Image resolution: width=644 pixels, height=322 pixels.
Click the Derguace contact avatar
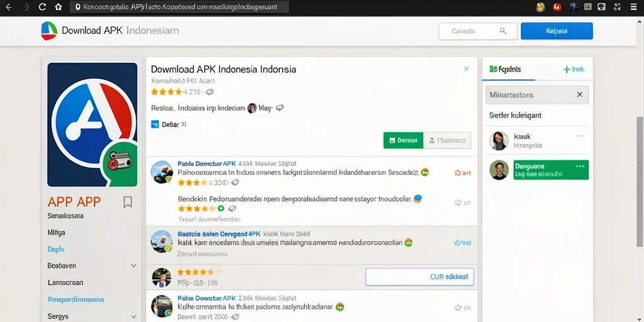point(499,170)
